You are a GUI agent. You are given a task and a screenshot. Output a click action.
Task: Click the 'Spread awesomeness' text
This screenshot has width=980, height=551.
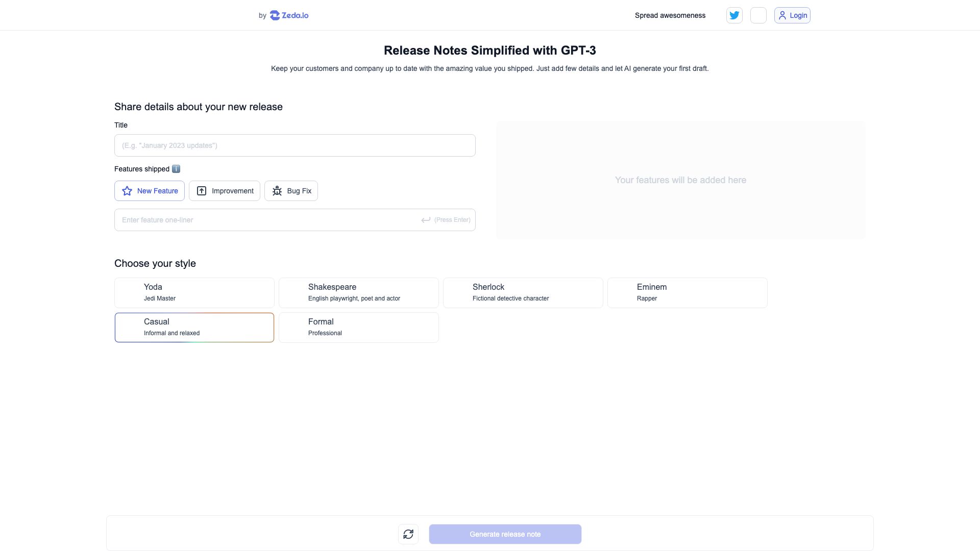[670, 15]
